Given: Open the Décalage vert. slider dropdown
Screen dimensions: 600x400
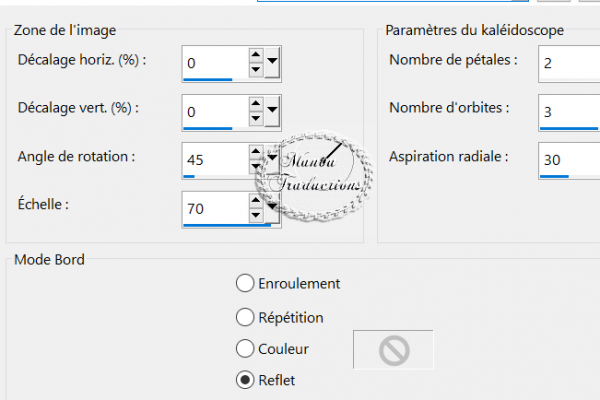Looking at the screenshot, I should [x=272, y=110].
